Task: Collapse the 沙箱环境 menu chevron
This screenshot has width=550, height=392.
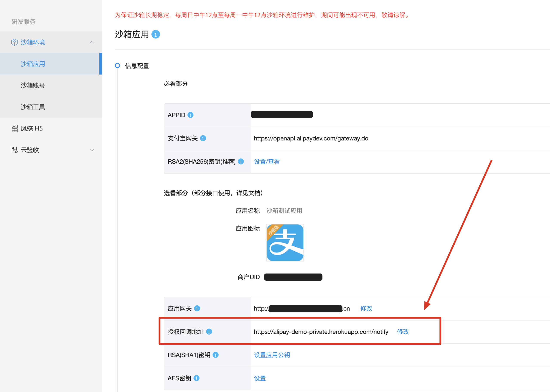Action: pyautogui.click(x=92, y=42)
